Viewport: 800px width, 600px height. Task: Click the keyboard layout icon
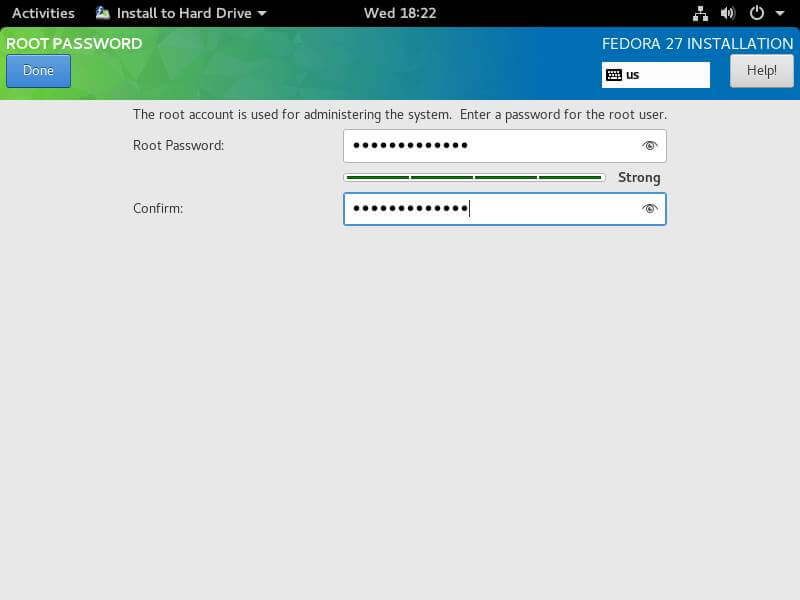[x=614, y=75]
